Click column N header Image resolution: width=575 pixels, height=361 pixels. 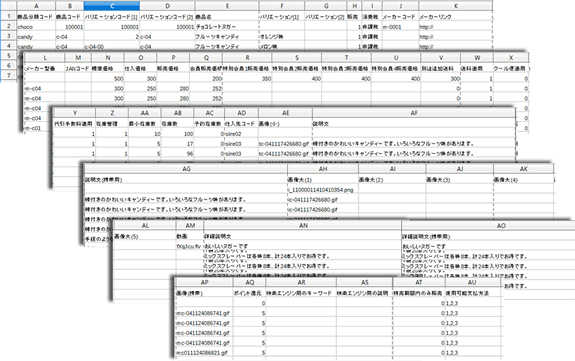tap(108, 58)
